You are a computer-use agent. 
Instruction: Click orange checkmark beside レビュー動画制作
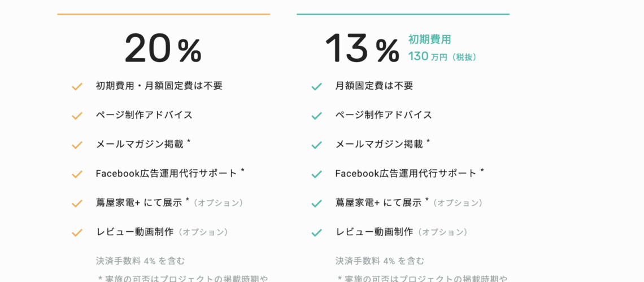[77, 233]
